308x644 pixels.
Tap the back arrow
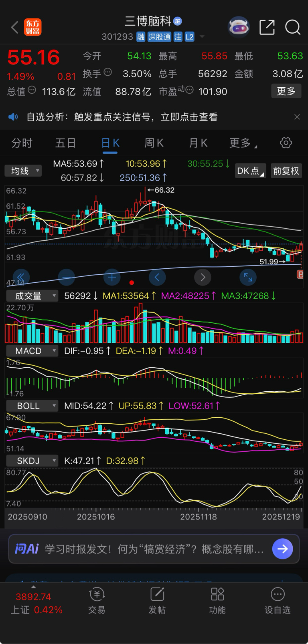[x=15, y=27]
